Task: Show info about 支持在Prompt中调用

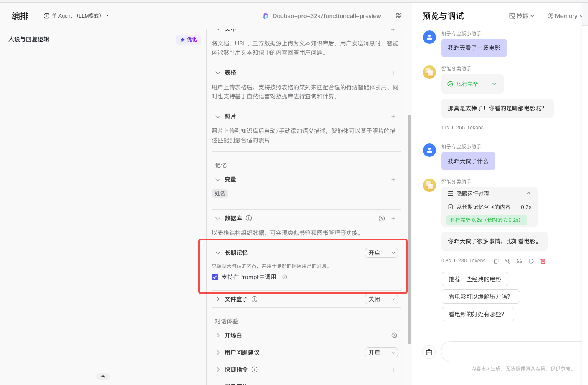Action: pos(285,277)
